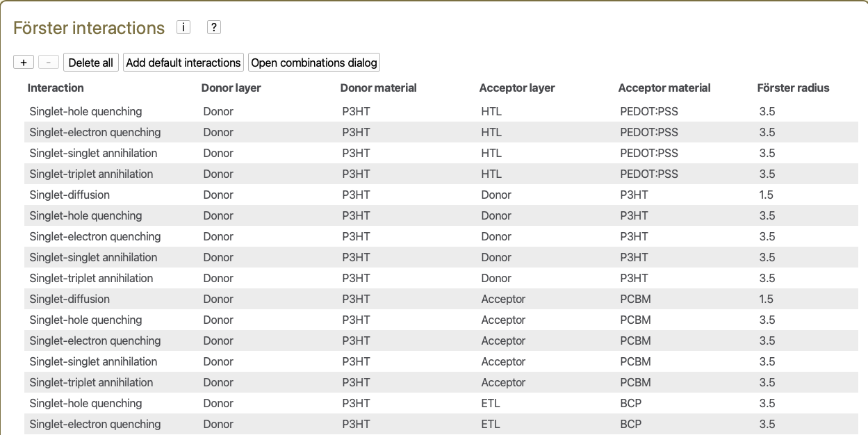Click the Interaction column header
This screenshot has width=868, height=435.
(x=56, y=88)
